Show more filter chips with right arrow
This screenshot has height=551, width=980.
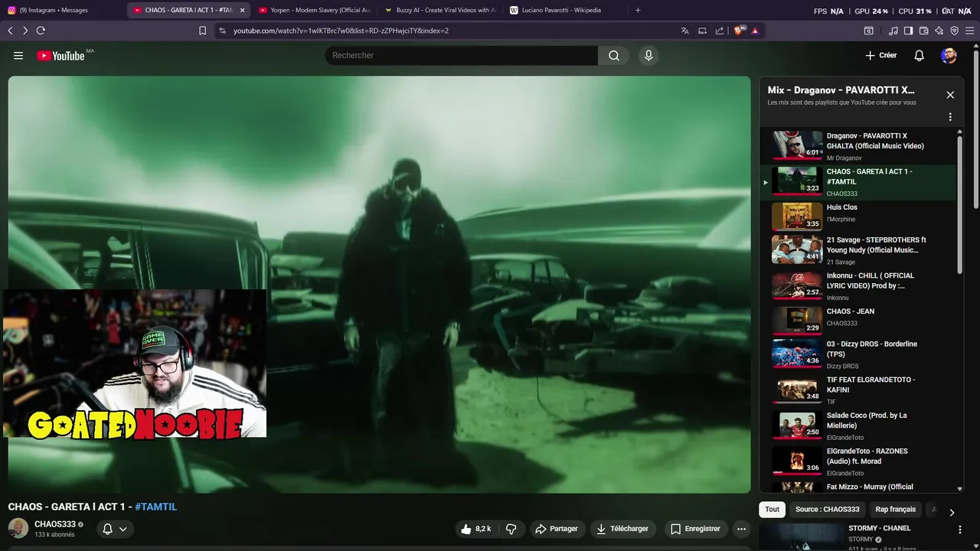[x=952, y=512]
